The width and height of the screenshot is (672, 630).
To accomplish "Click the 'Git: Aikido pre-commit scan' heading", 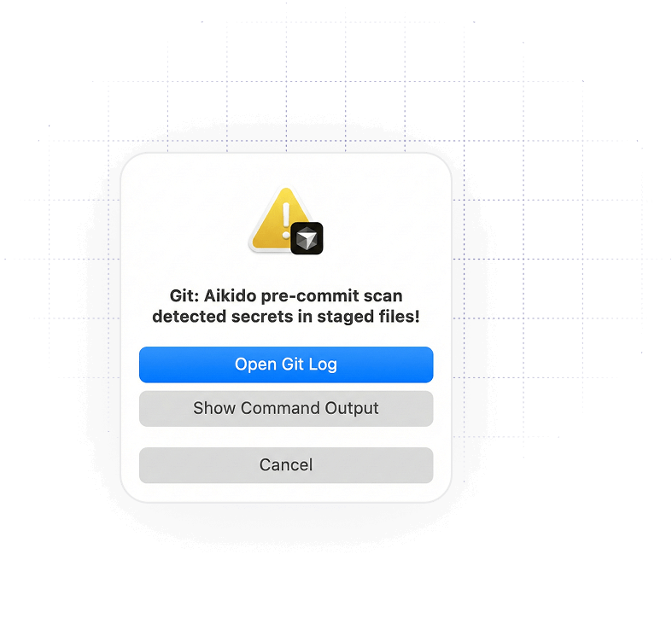I will (286, 295).
